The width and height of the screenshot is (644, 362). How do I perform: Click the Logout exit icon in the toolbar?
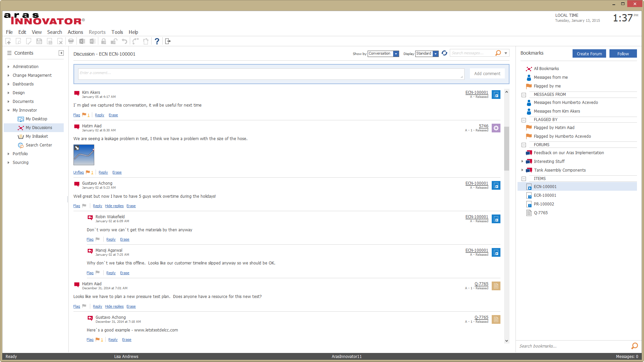click(x=168, y=41)
